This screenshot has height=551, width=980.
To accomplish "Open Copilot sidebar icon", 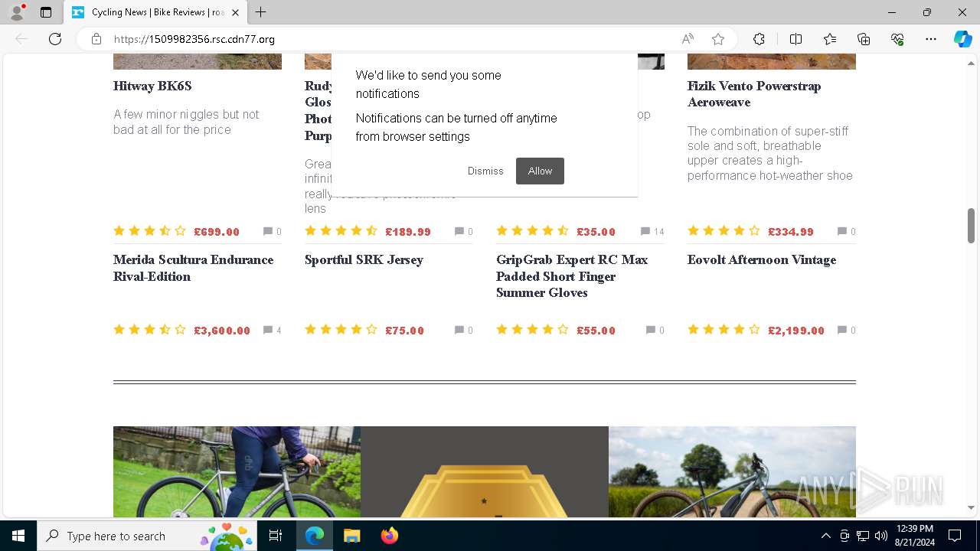I will pyautogui.click(x=962, y=39).
